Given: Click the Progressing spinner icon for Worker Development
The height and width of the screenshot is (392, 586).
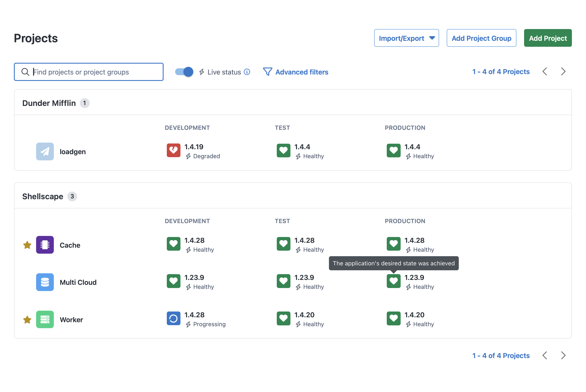Looking at the screenshot, I should 173,318.
